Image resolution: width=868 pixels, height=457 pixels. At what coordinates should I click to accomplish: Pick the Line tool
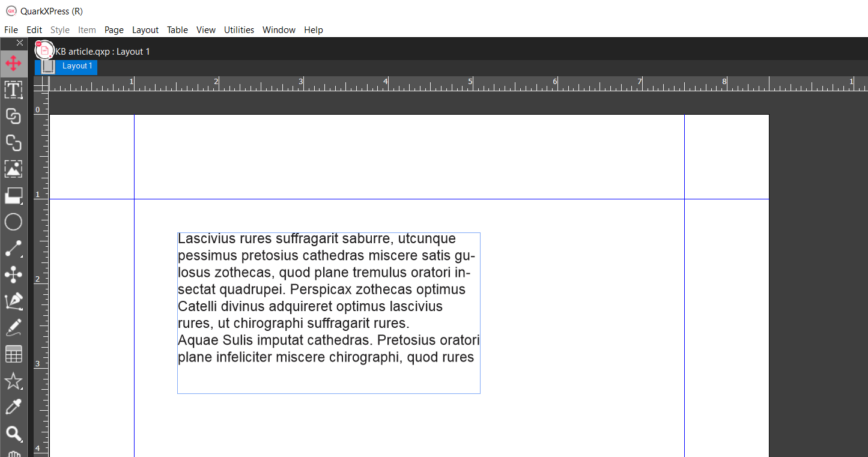click(x=13, y=248)
